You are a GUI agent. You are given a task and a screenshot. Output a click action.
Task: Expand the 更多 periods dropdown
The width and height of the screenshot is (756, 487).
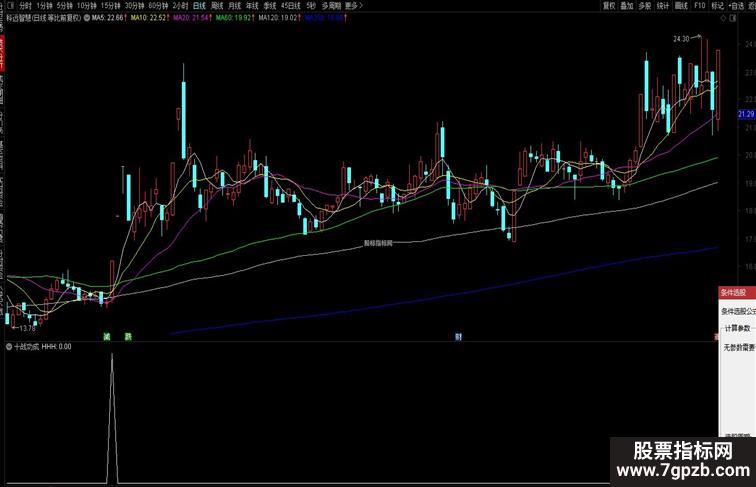pos(353,6)
